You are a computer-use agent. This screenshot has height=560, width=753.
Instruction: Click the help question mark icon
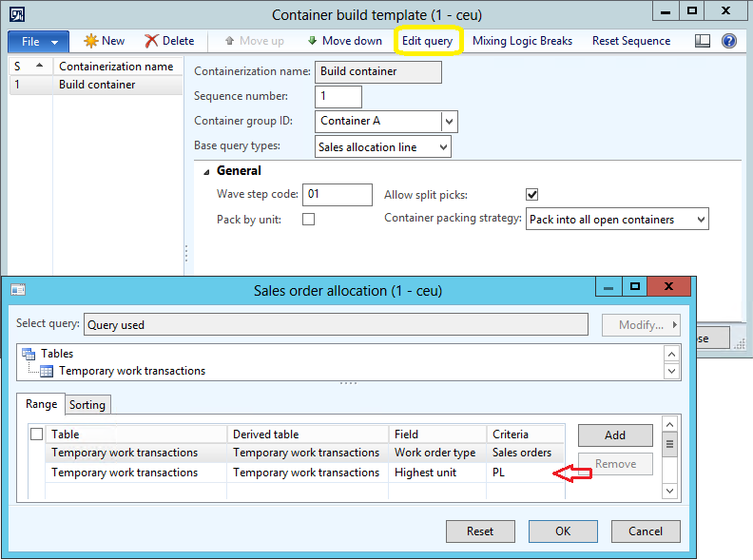coord(729,41)
